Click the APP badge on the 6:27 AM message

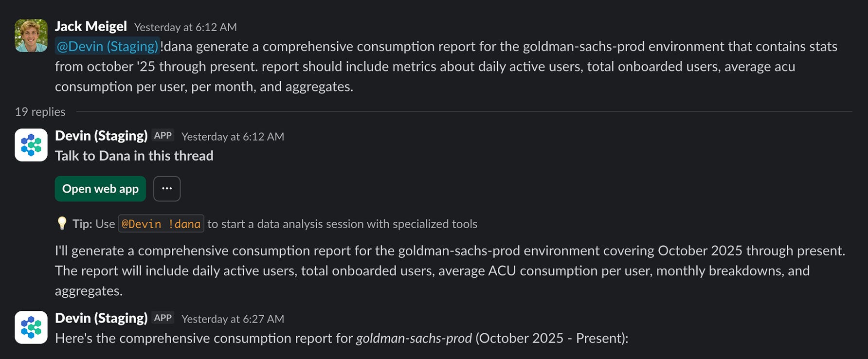click(x=163, y=318)
